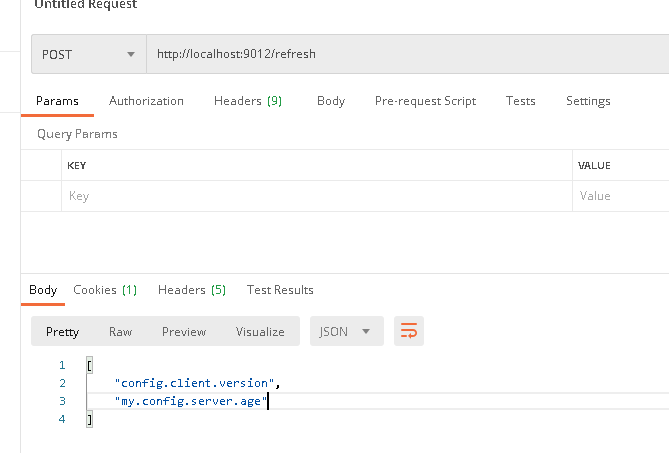Select the Params tab
This screenshot has width=669, height=453.
[57, 101]
